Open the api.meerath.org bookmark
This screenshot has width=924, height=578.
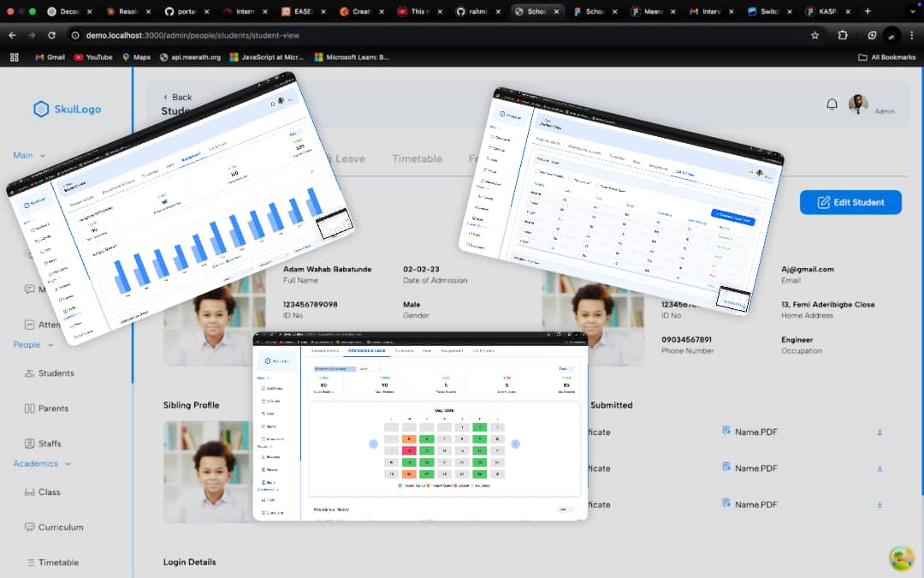coord(190,57)
